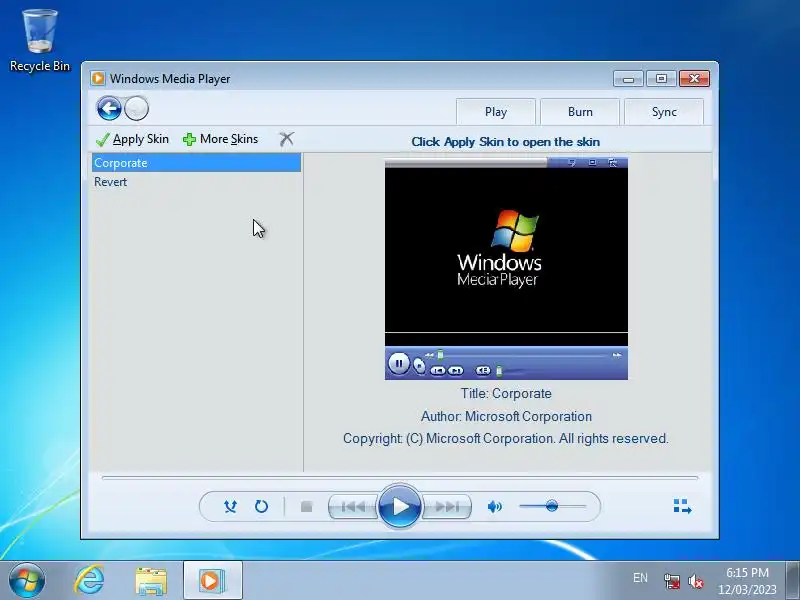Open Windows Explorer from taskbar
This screenshot has height=600, width=800.
(x=151, y=581)
